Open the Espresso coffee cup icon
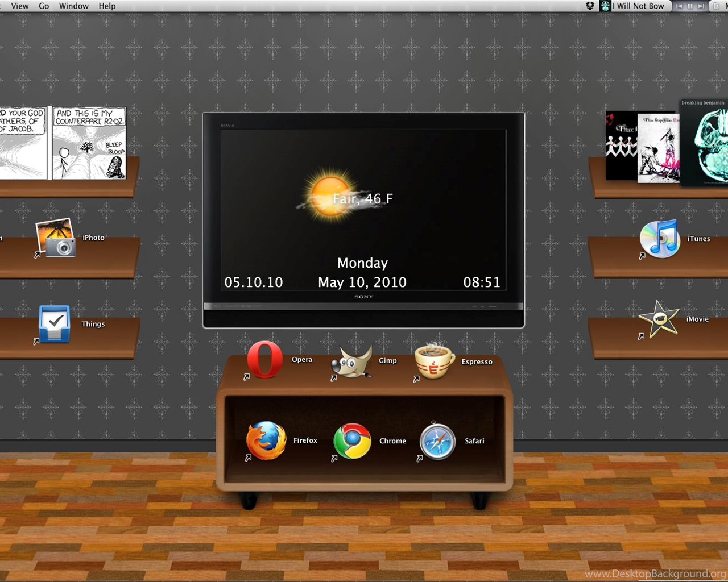728x582 pixels. click(435, 361)
